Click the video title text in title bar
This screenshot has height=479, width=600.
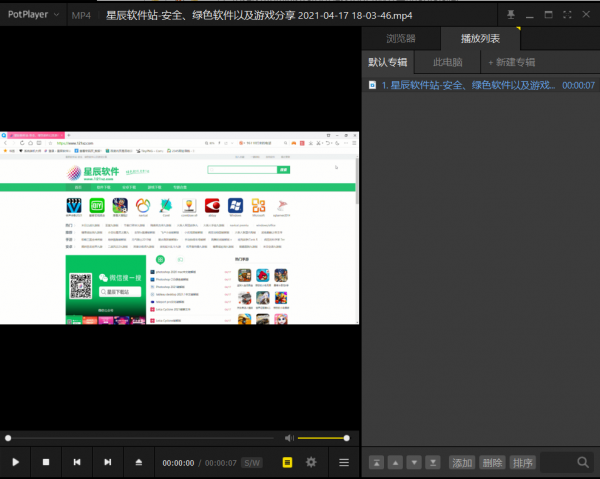click(259, 16)
